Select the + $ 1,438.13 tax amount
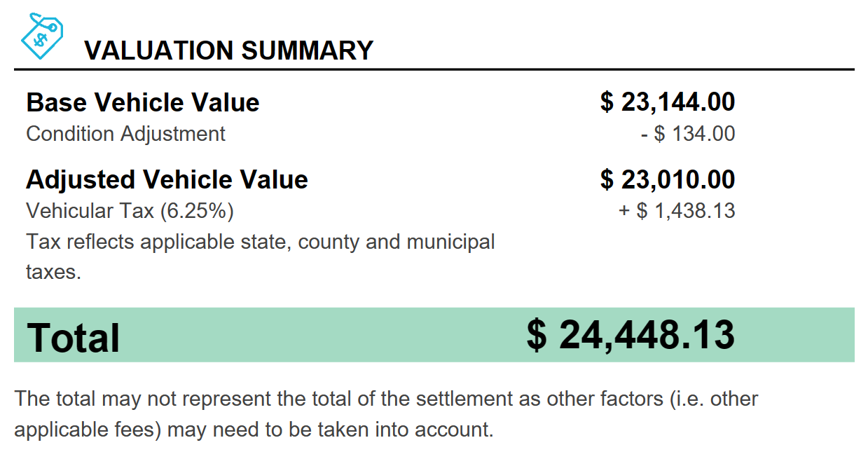Image resolution: width=868 pixels, height=459 pixels. (x=677, y=211)
